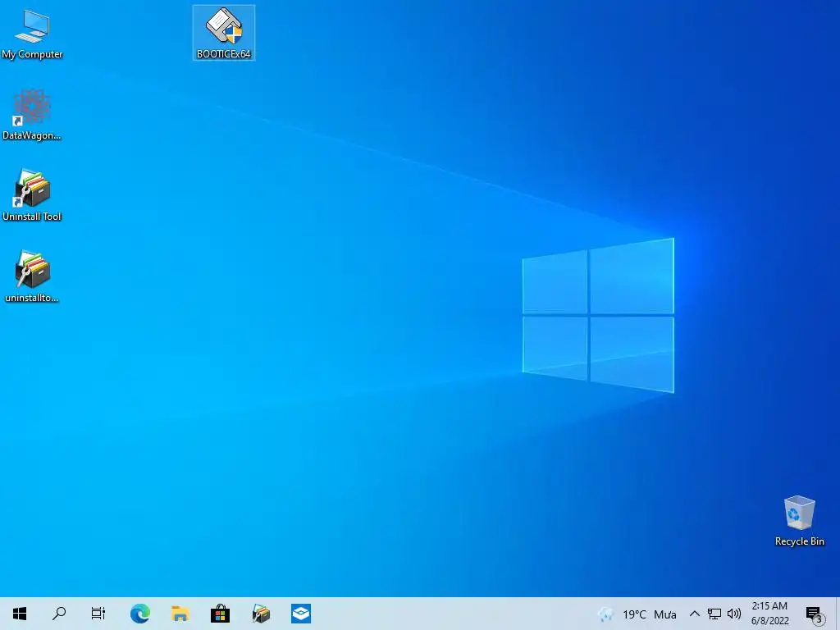Open Uninstall Tool taskbar icon
840x630 pixels.
point(261,614)
